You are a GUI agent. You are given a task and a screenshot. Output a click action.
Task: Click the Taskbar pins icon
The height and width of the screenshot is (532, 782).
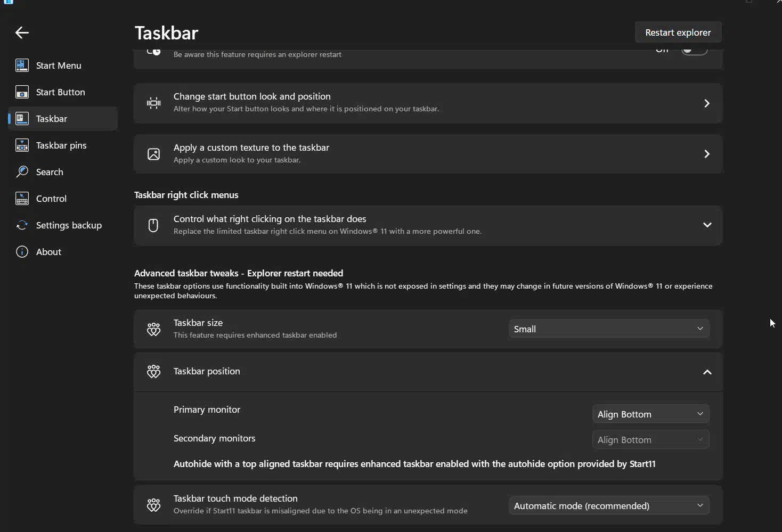tap(22, 145)
